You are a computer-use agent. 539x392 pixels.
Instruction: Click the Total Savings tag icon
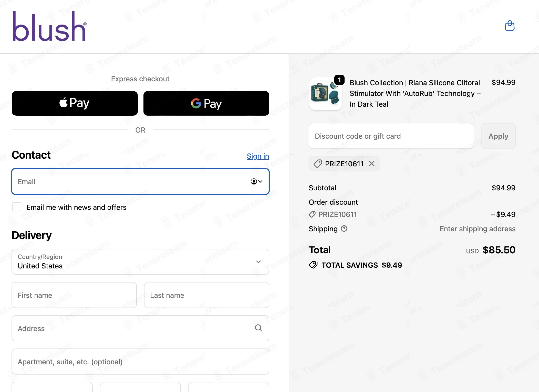[313, 265]
